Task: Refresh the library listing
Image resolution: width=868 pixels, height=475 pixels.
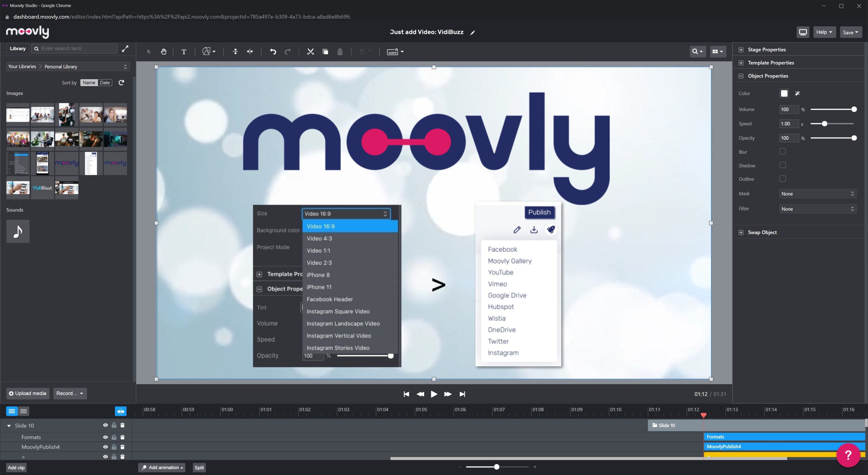Action: pos(121,83)
